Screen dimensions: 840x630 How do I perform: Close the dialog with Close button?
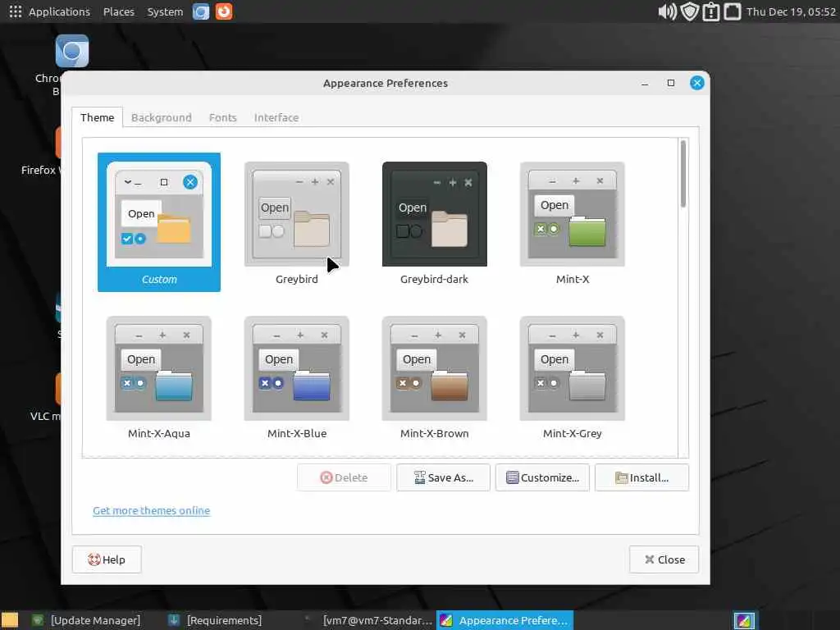[x=664, y=559]
